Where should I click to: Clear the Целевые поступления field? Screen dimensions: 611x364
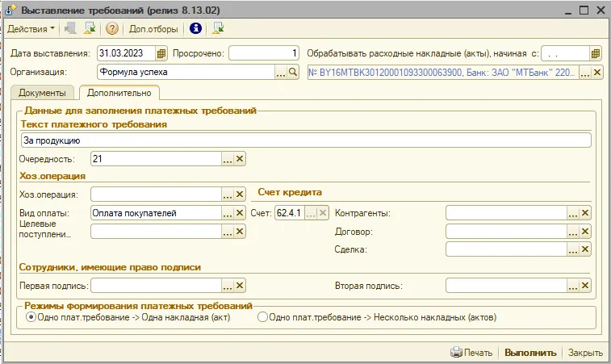[240, 232]
